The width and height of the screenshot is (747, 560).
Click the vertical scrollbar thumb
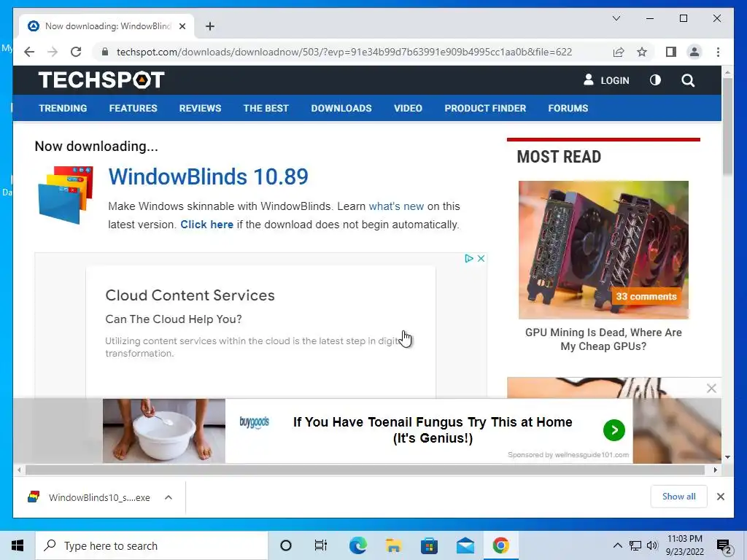pos(727,126)
